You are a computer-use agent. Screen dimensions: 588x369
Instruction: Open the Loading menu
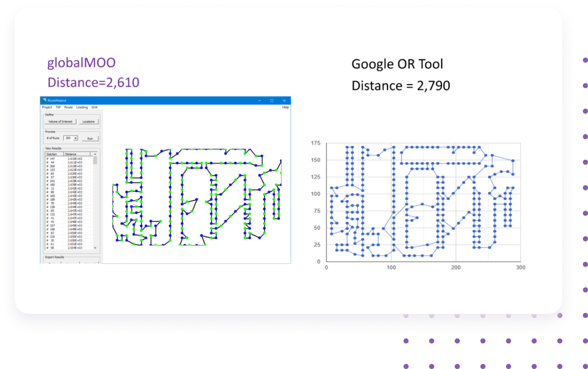point(82,107)
